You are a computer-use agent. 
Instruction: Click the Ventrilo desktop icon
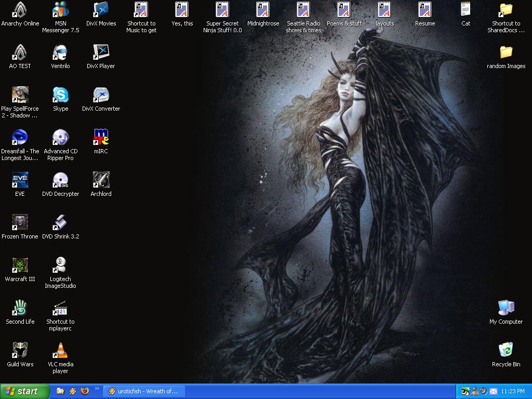click(60, 52)
